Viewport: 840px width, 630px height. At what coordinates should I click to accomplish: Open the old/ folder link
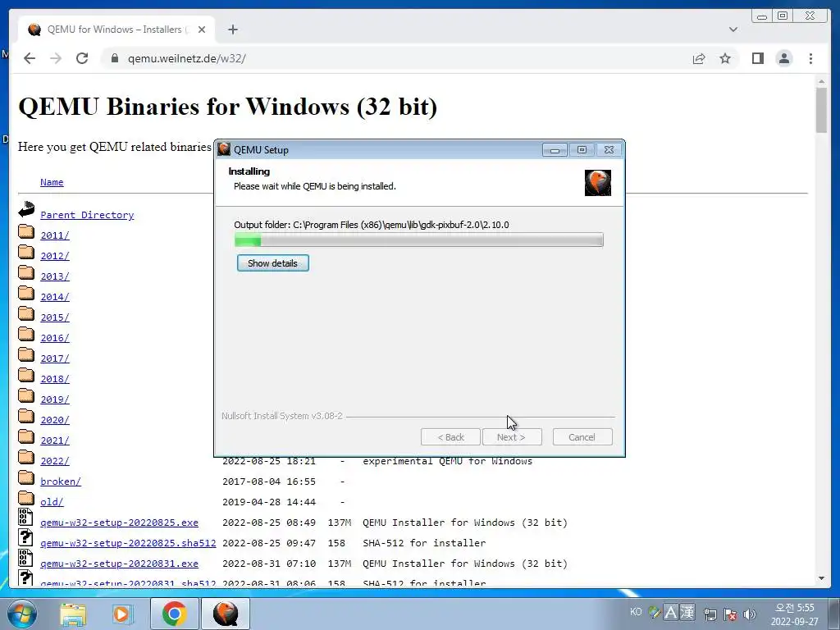tap(52, 502)
